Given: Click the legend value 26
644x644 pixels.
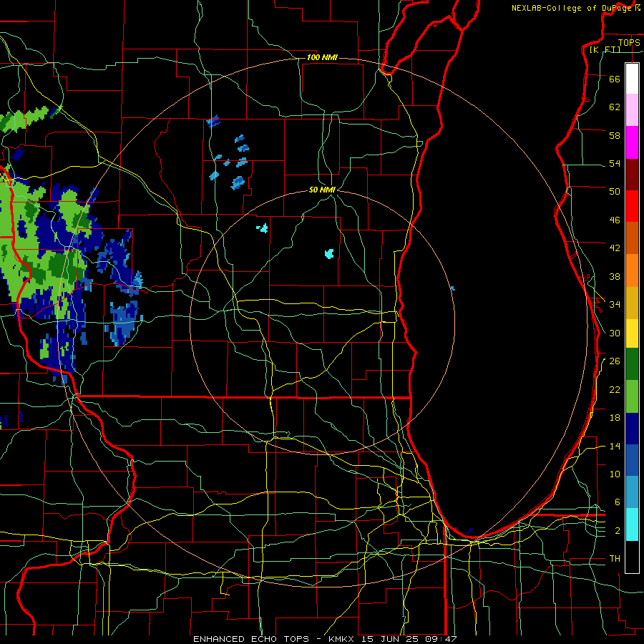Looking at the screenshot, I should [x=615, y=361].
